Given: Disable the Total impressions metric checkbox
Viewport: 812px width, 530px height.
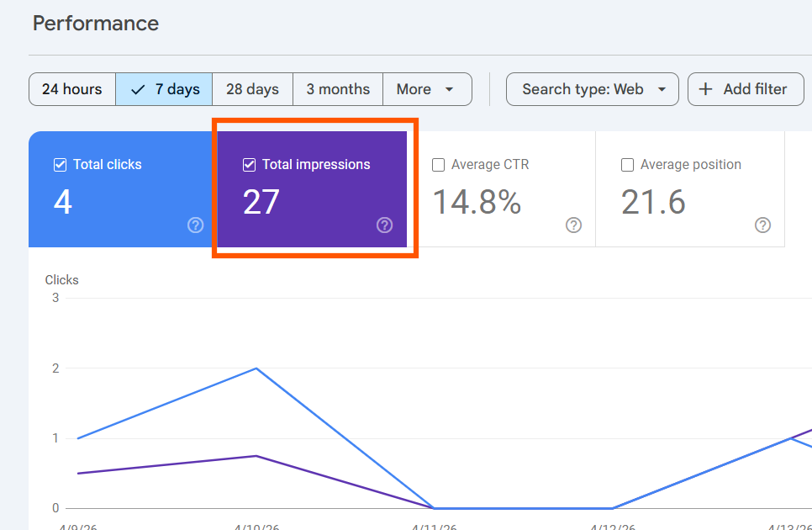Looking at the screenshot, I should pos(249,164).
